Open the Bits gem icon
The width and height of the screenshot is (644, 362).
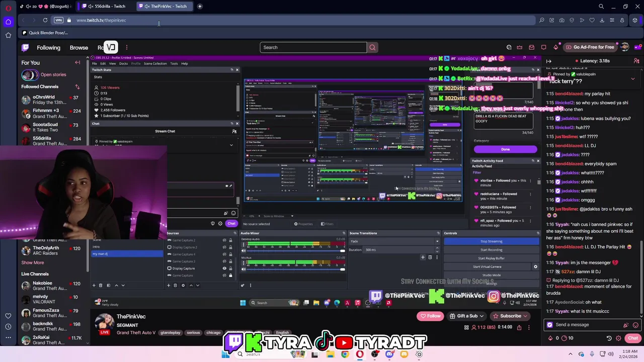pyautogui.click(x=555, y=47)
